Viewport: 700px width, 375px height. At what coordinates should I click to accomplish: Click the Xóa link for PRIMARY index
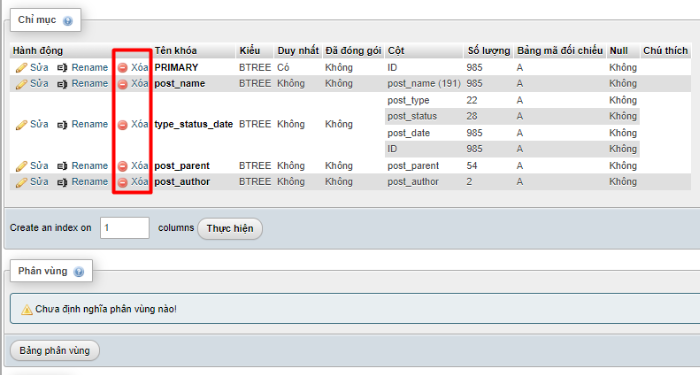[139, 67]
